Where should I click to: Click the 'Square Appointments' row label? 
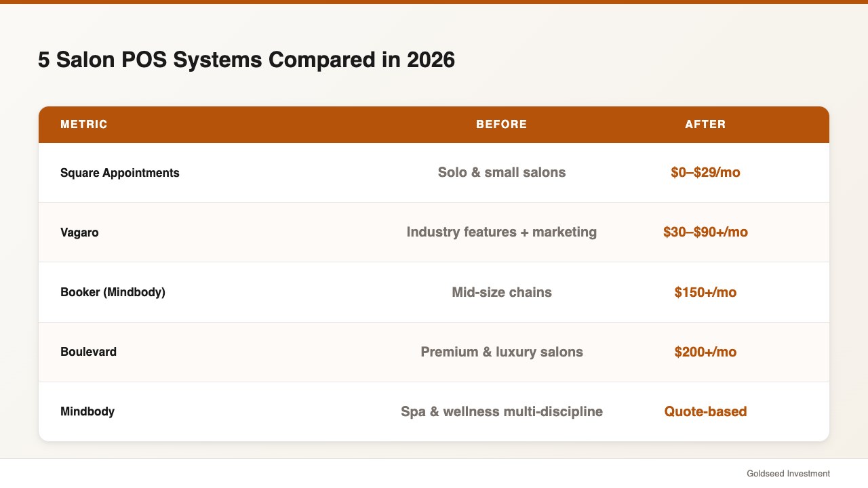[x=120, y=173]
